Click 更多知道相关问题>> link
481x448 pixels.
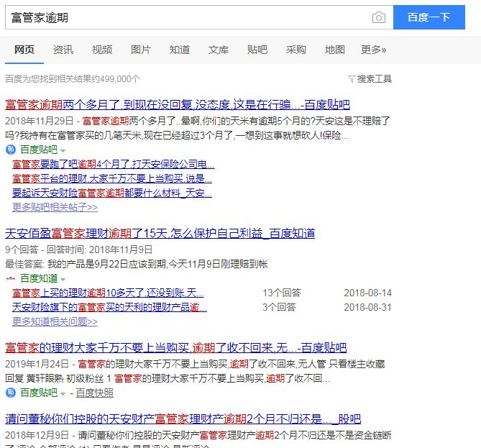(x=55, y=321)
